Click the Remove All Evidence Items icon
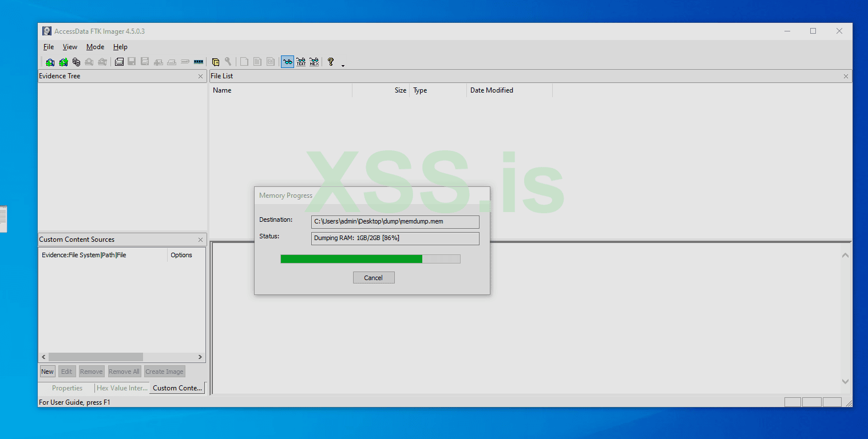868x439 pixels. point(102,62)
